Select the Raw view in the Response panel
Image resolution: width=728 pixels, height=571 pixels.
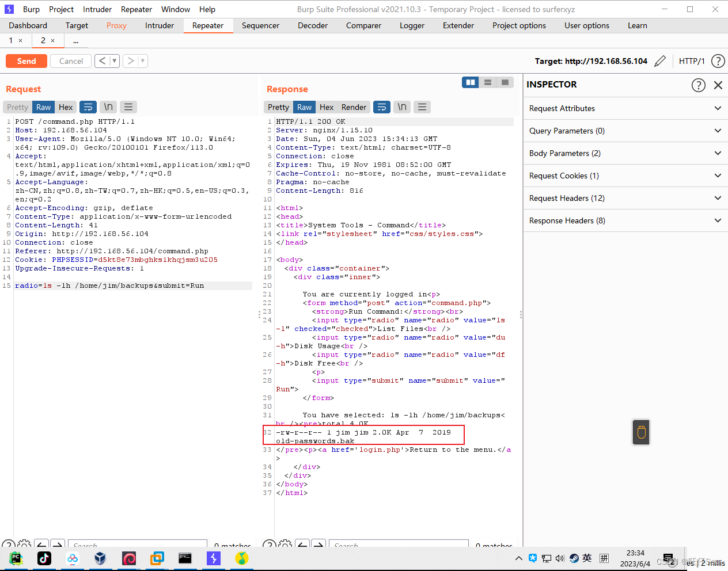(304, 107)
